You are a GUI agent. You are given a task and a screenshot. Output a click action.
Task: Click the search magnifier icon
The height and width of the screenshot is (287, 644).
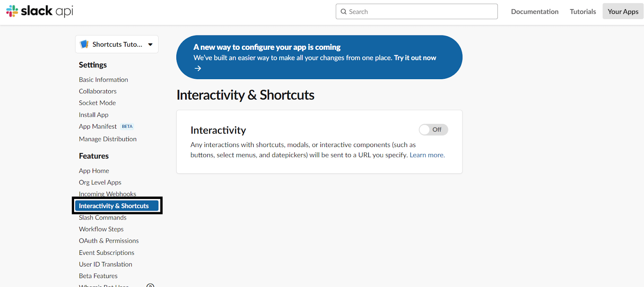(343, 11)
